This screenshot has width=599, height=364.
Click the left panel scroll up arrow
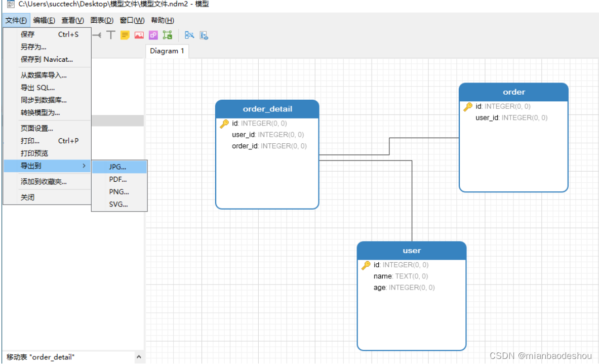[139, 357]
